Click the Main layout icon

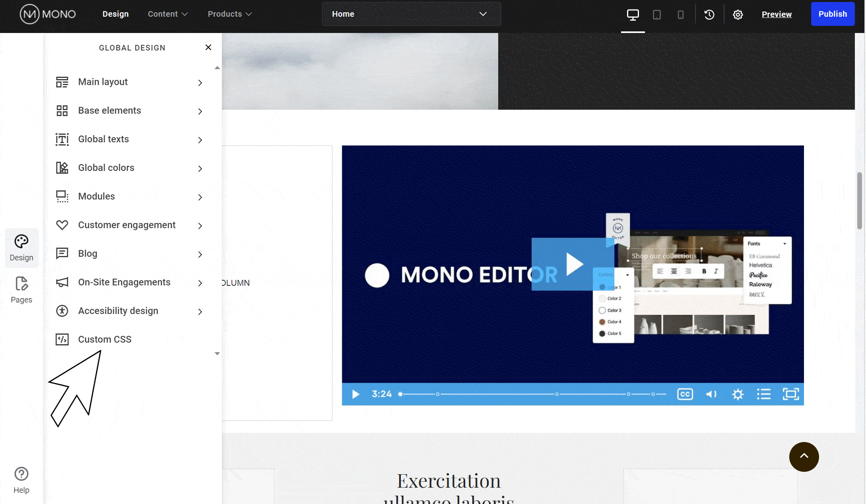[62, 82]
